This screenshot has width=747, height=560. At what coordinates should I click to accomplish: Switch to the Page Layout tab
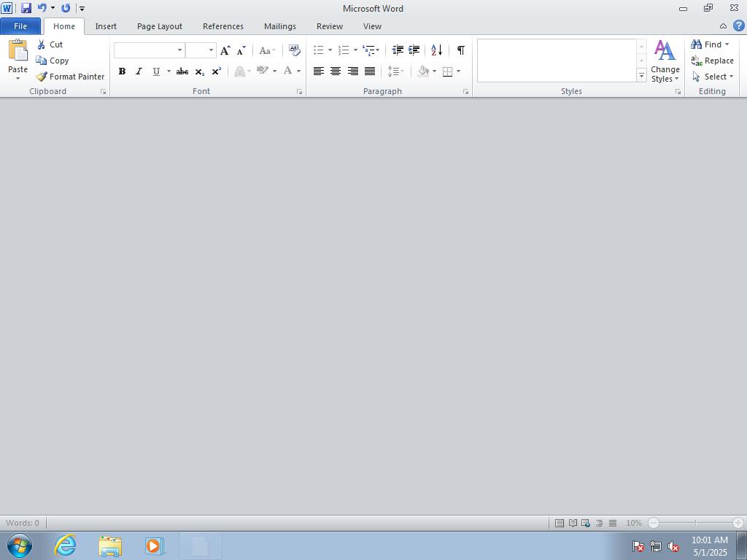[160, 26]
